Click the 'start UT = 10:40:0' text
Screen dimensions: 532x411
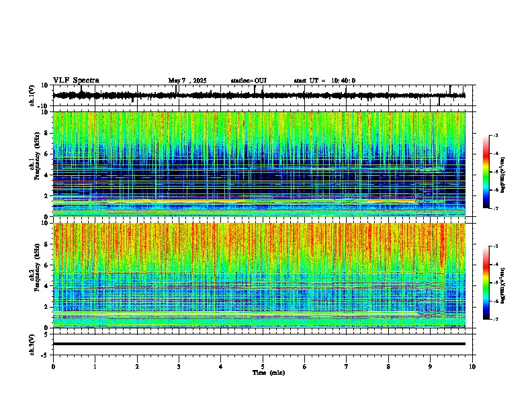tap(324, 81)
